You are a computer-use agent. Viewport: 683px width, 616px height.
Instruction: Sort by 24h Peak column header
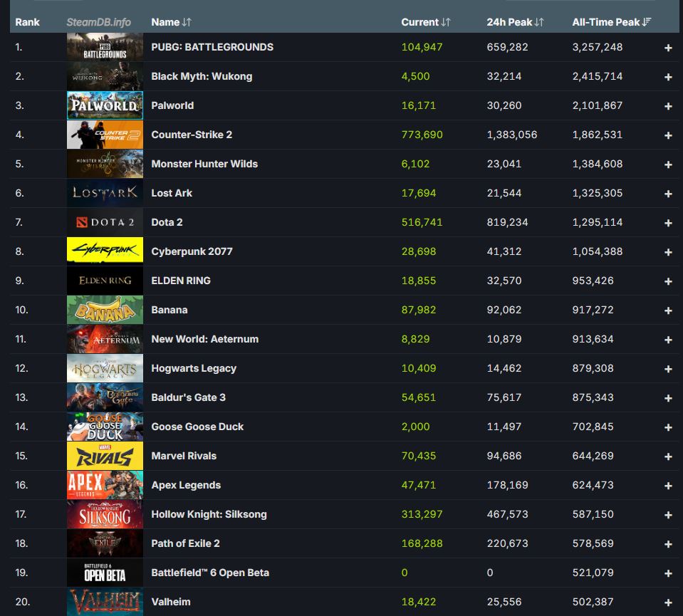[x=515, y=22]
